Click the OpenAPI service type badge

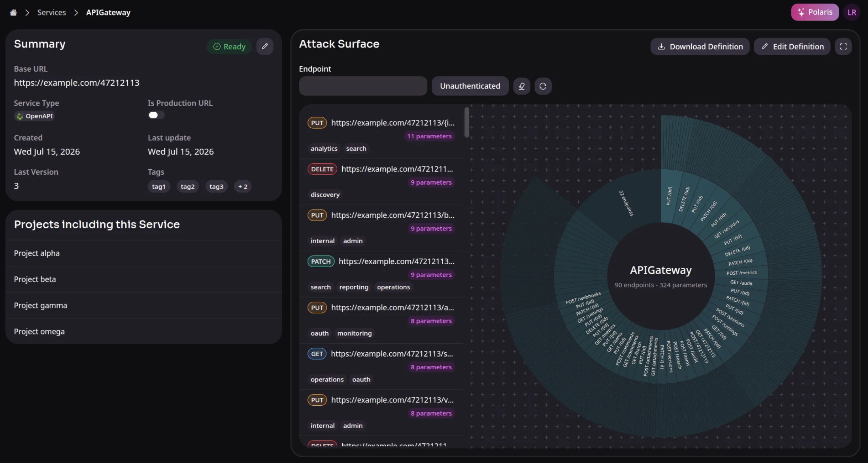[34, 116]
